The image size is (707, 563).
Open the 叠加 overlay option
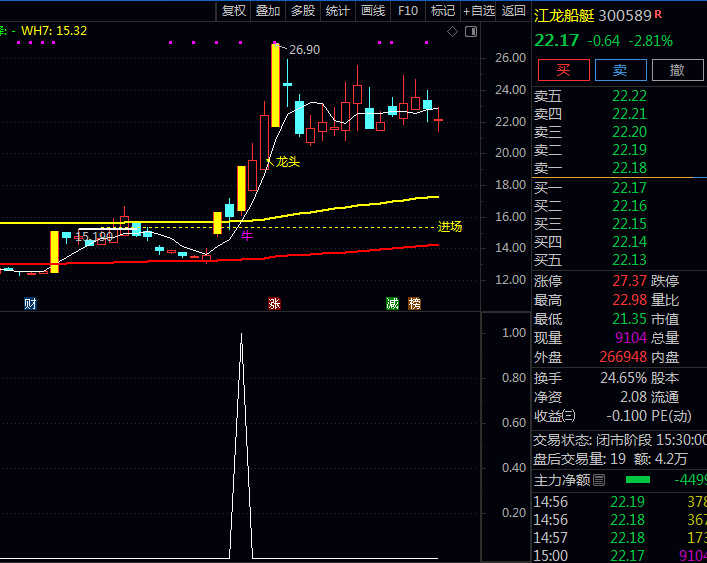(268, 11)
